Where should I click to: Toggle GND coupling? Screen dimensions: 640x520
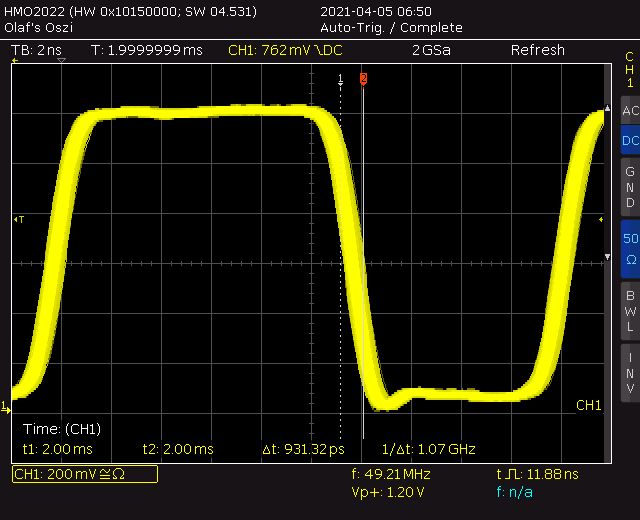tap(630, 187)
